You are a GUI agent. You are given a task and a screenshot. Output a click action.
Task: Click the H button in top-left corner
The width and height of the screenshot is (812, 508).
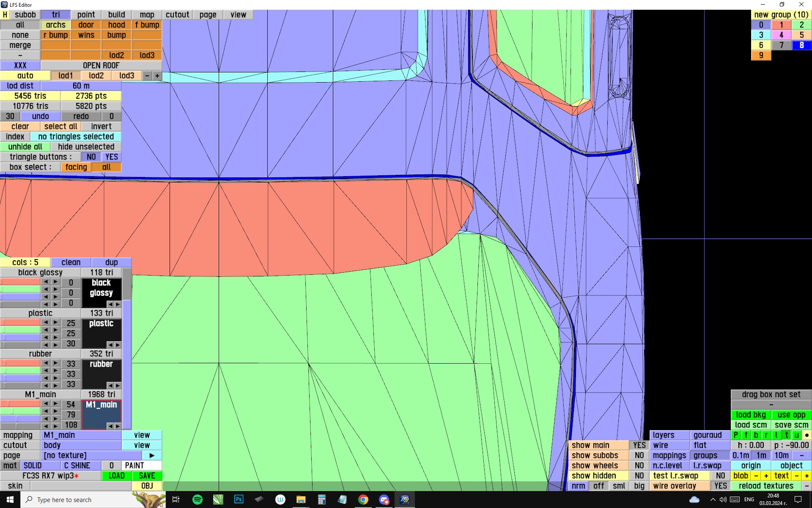pos(5,15)
